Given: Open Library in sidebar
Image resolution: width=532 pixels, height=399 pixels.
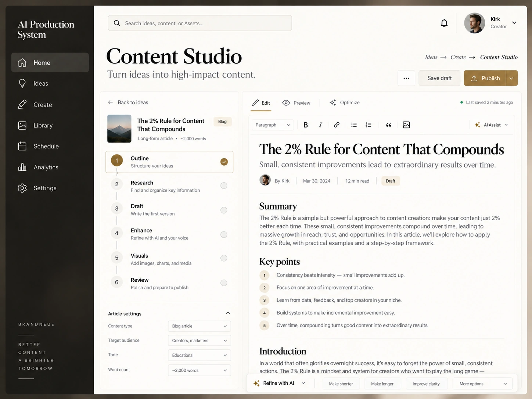Looking at the screenshot, I should pyautogui.click(x=50, y=125).
